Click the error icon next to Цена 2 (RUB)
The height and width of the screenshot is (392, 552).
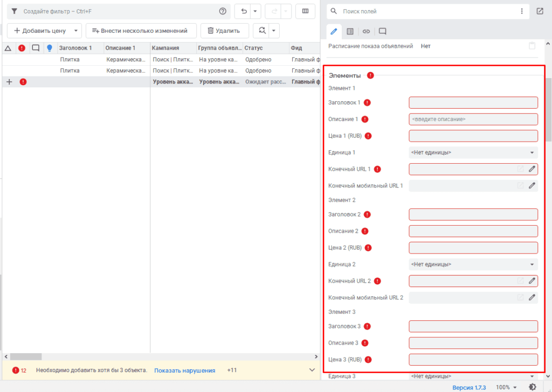[x=368, y=248]
